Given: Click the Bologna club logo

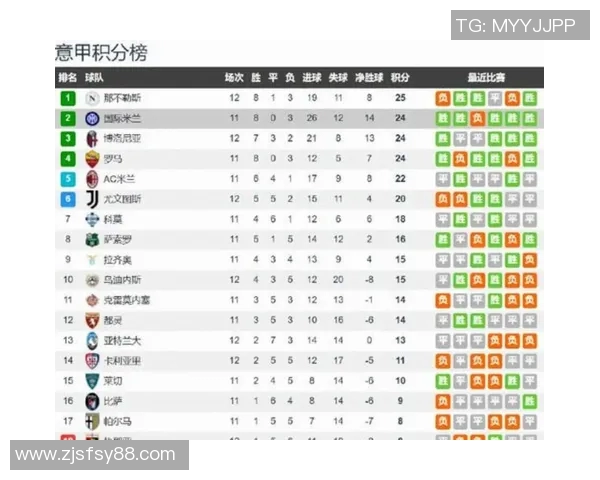Looking at the screenshot, I should click(x=92, y=138).
